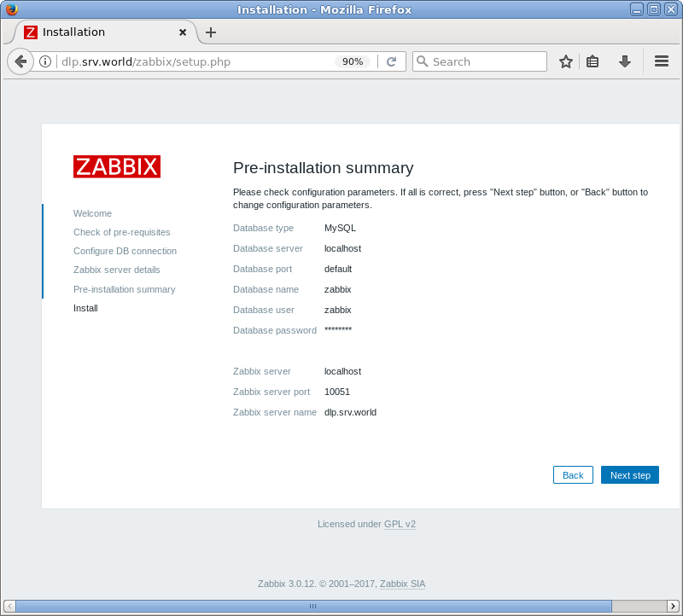This screenshot has width=683, height=616.
Task: Minimize the Firefox window
Action: (637, 9)
